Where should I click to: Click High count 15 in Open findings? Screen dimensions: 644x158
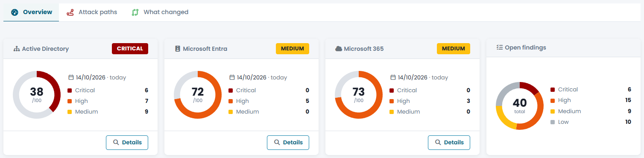click(628, 100)
